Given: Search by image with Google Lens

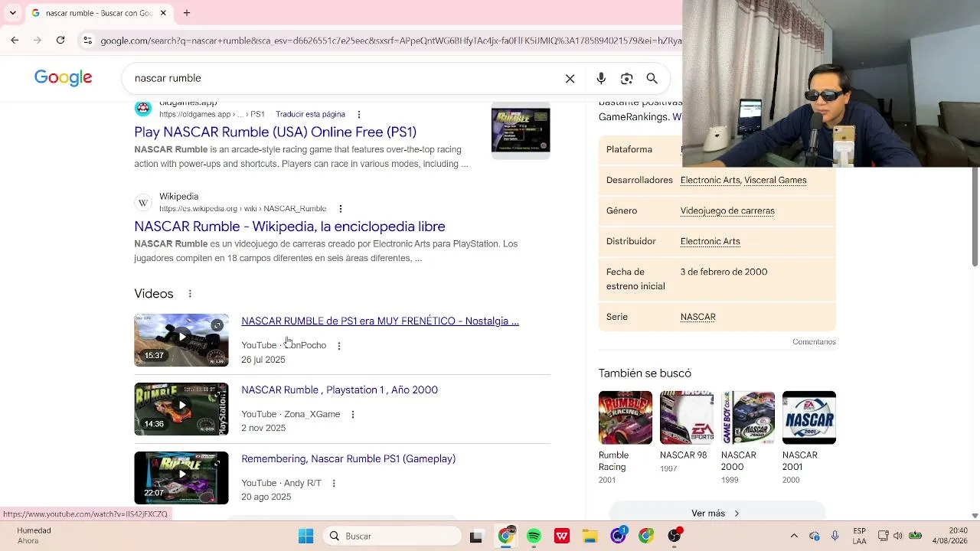Looking at the screenshot, I should point(627,78).
